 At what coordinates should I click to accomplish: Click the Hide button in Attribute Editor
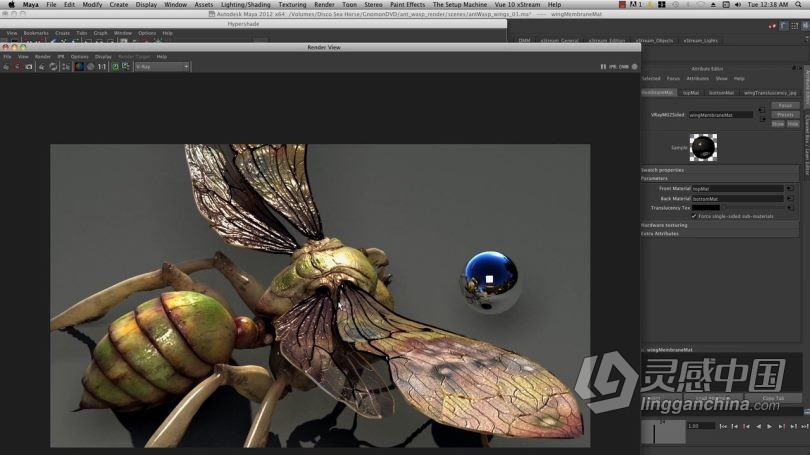pos(793,124)
